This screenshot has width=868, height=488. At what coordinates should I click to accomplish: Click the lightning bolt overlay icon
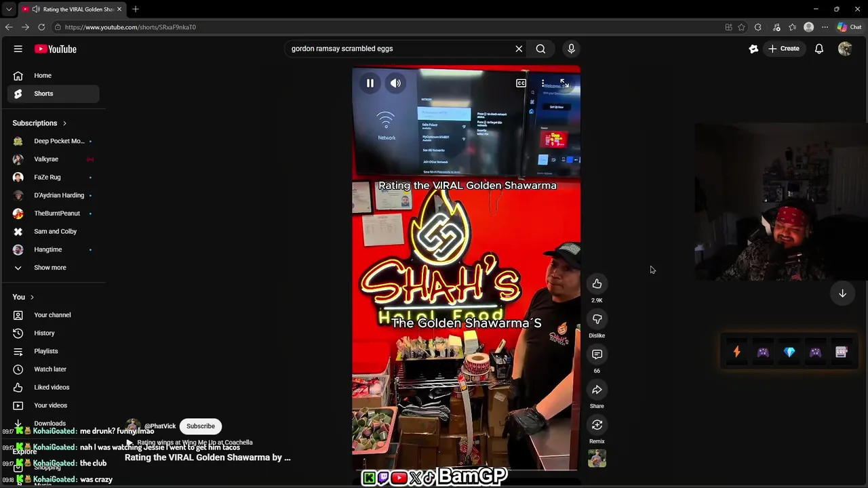pyautogui.click(x=737, y=352)
